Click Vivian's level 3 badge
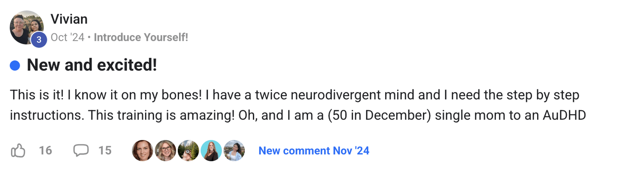Image resolution: width=644 pixels, height=170 pixels. click(39, 40)
